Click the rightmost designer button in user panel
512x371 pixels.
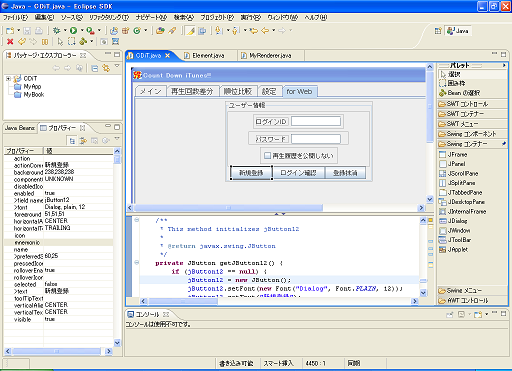[x=345, y=173]
